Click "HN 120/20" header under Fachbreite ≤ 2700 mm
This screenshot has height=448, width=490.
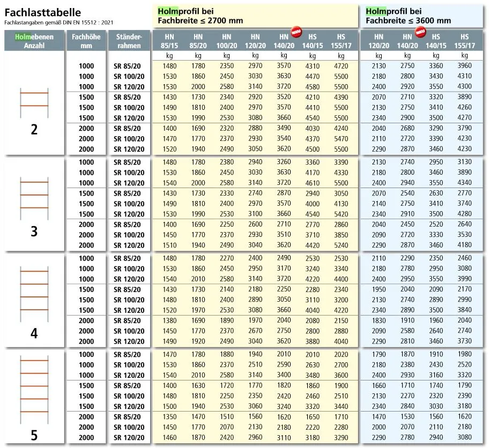pyautogui.click(x=255, y=41)
